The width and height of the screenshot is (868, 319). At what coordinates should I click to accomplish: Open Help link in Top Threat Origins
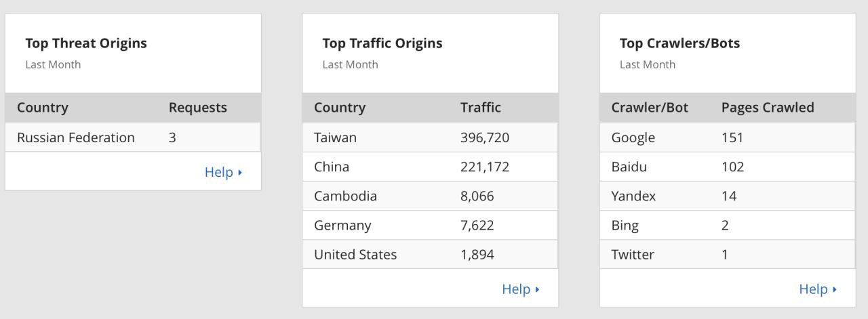click(x=222, y=172)
